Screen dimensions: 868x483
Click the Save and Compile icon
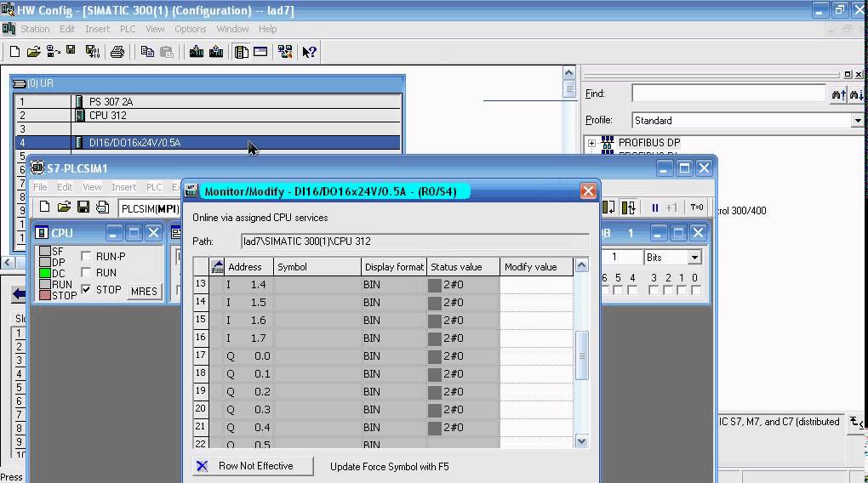pyautogui.click(x=93, y=52)
